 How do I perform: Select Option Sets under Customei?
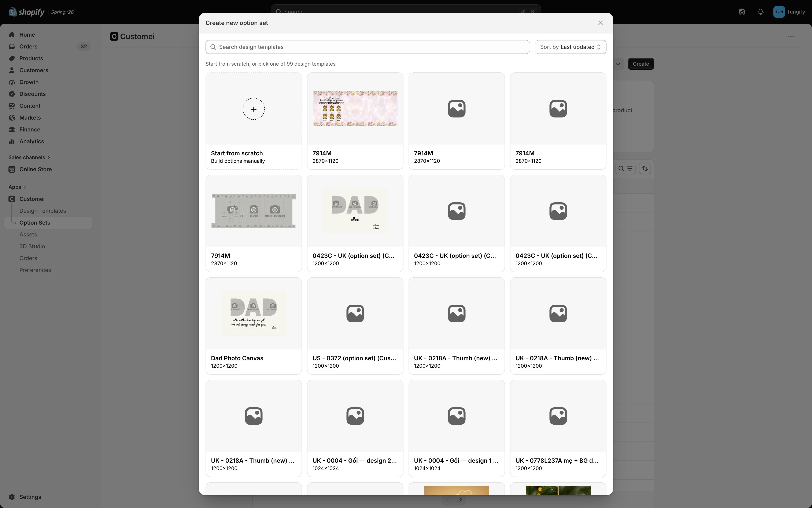point(34,223)
